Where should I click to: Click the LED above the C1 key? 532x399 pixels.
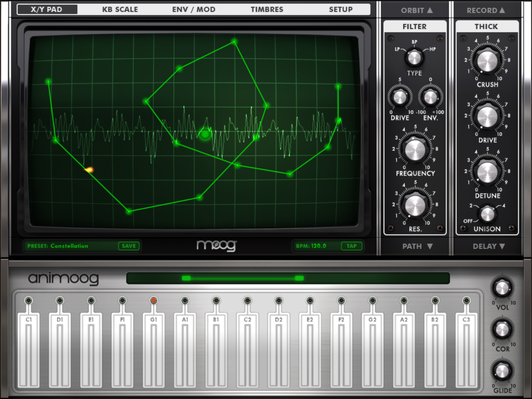point(29,301)
